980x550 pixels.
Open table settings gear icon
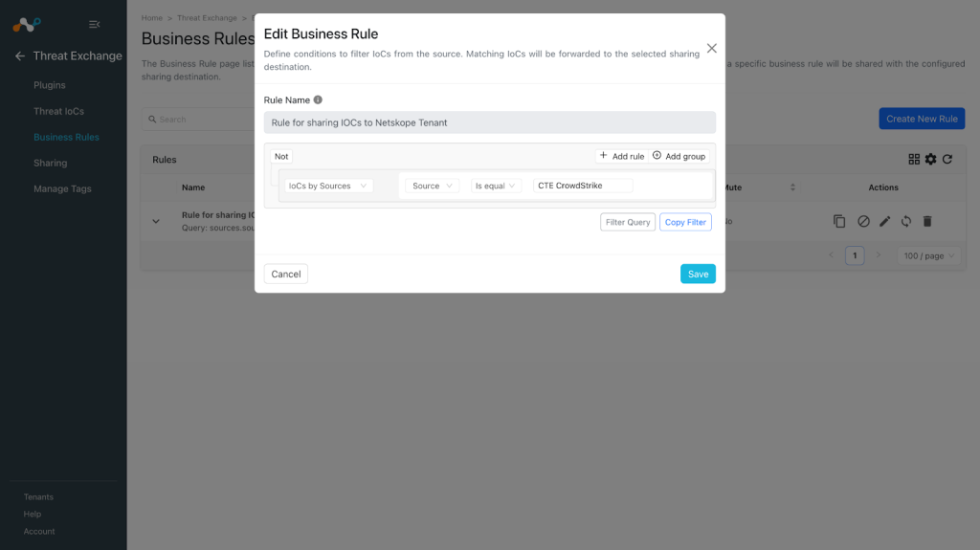930,160
